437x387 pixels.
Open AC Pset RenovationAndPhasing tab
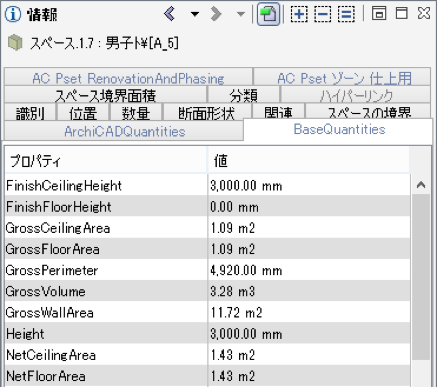point(128,78)
